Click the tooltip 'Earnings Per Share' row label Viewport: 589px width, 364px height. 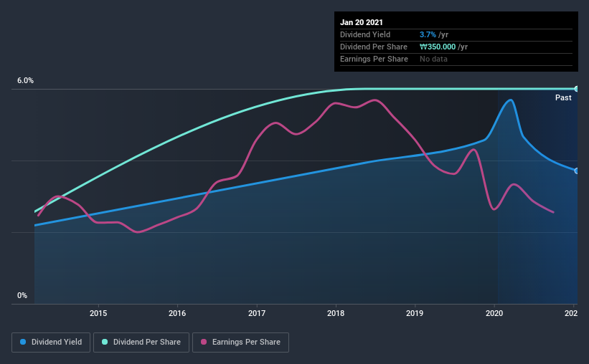click(x=374, y=59)
